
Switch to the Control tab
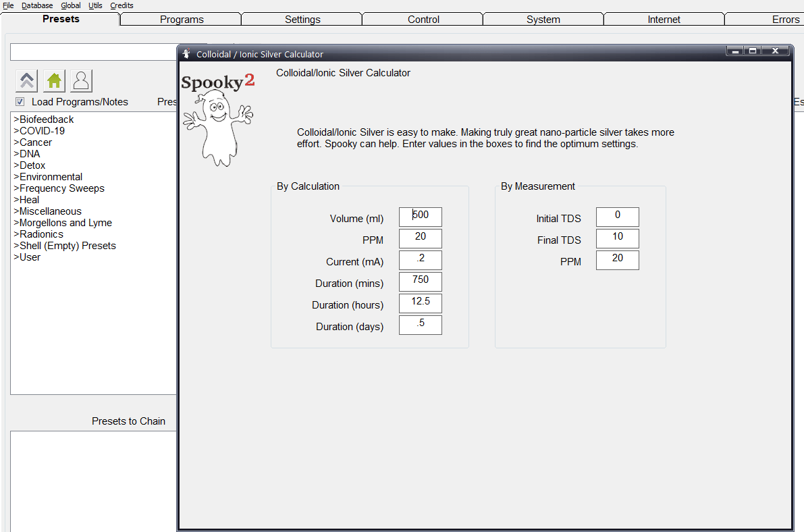[423, 20]
